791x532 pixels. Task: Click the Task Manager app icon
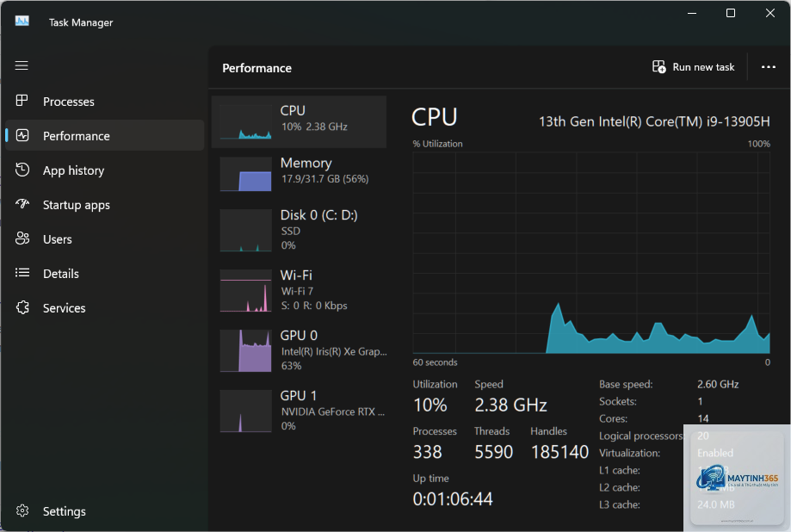point(22,21)
